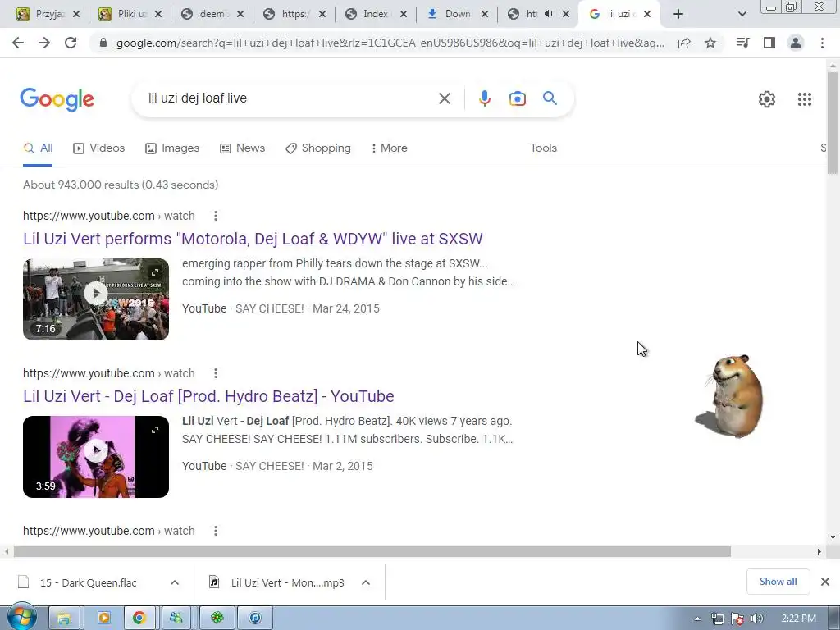840x630 pixels.
Task: Clear the search box with the X
Action: 444,98
